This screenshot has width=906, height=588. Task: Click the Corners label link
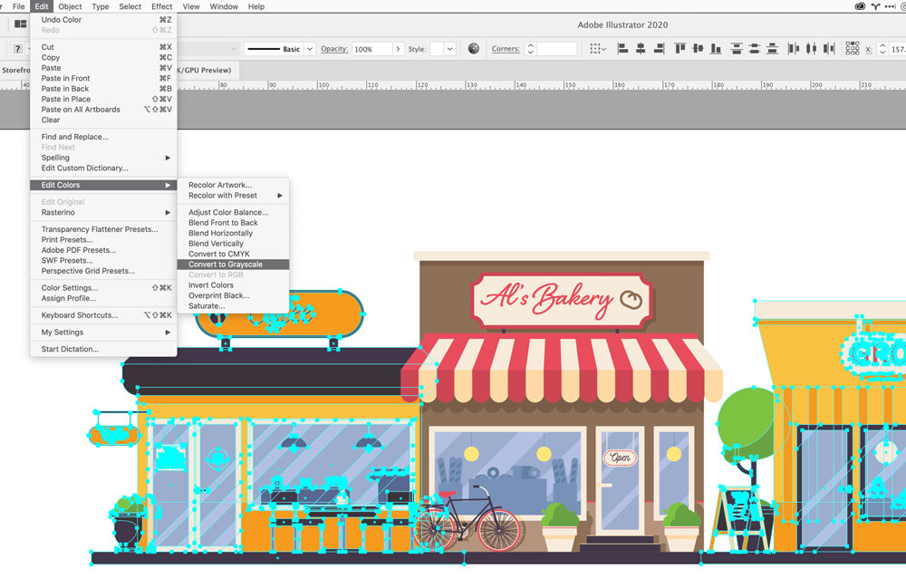coord(506,49)
